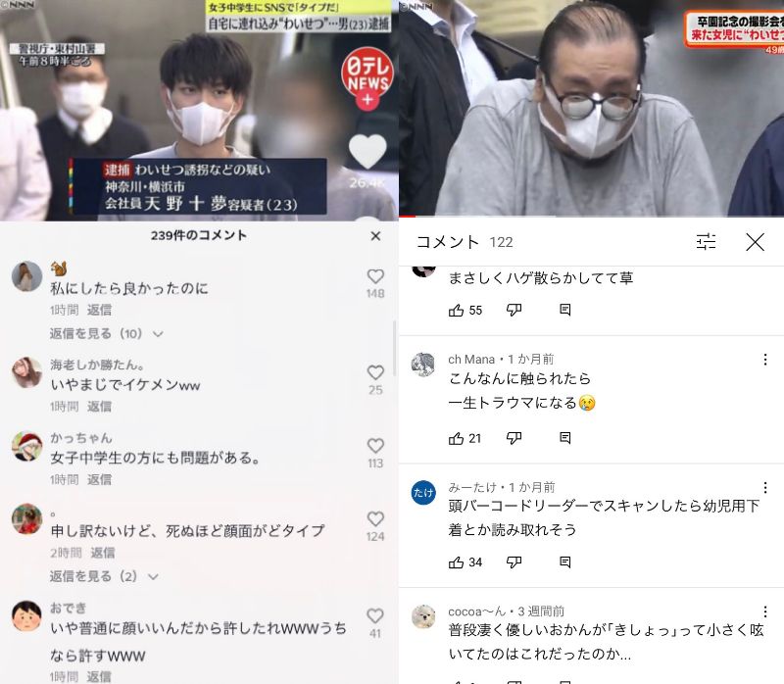Close the コメント 122 panel
784x684 pixels.
(x=755, y=242)
